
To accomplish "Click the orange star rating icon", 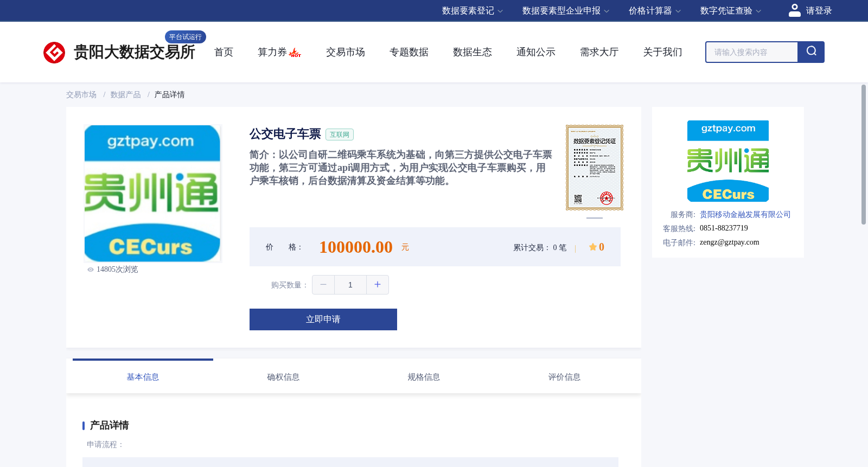I will 593,247.
